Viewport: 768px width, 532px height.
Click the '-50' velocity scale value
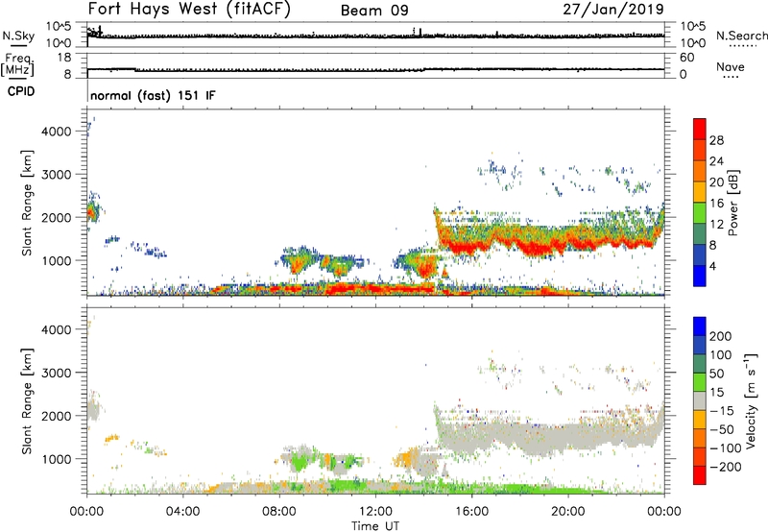[722, 429]
